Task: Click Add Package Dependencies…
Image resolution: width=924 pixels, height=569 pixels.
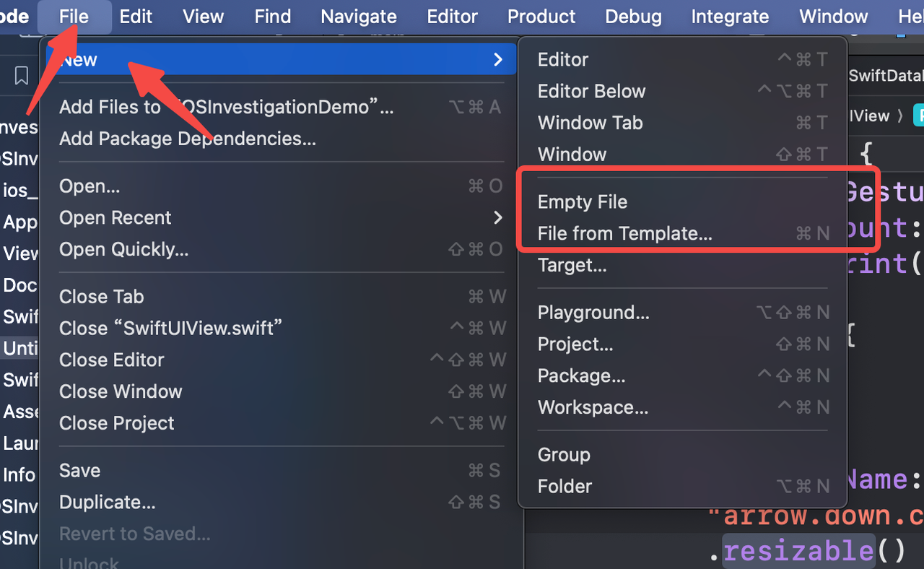Action: click(188, 139)
